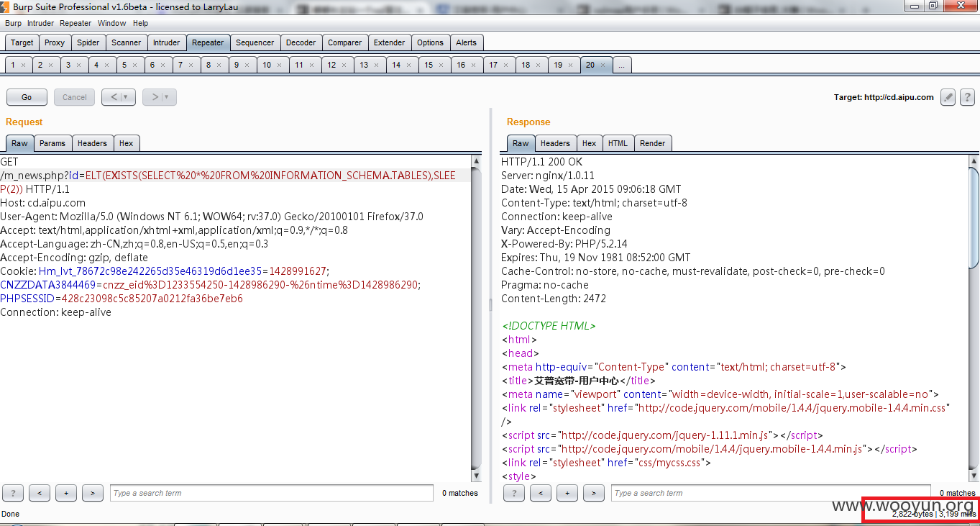980x526 pixels.
Task: Close repeater tab 5
Action: [x=134, y=65]
